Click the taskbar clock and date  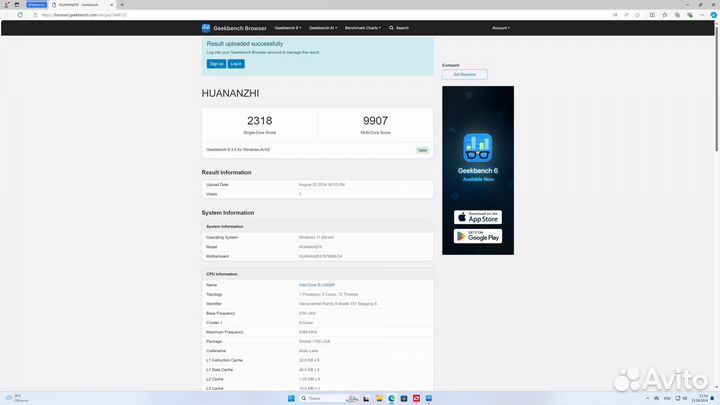tap(701, 398)
